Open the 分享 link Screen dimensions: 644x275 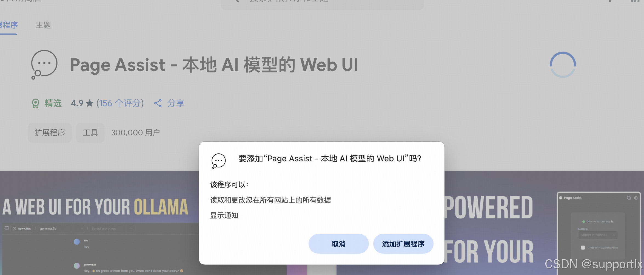pos(176,103)
